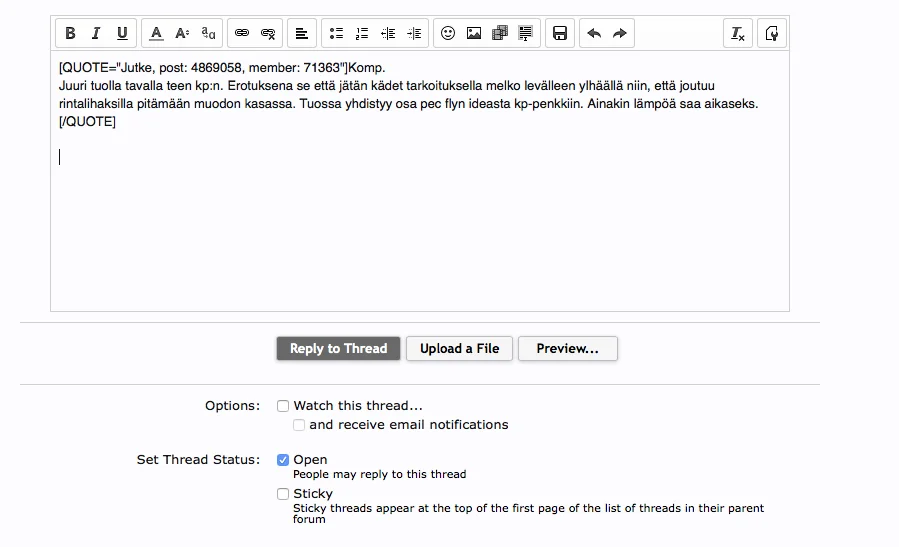The height and width of the screenshot is (547, 899).
Task: Insert an image into the post
Action: [x=474, y=33]
